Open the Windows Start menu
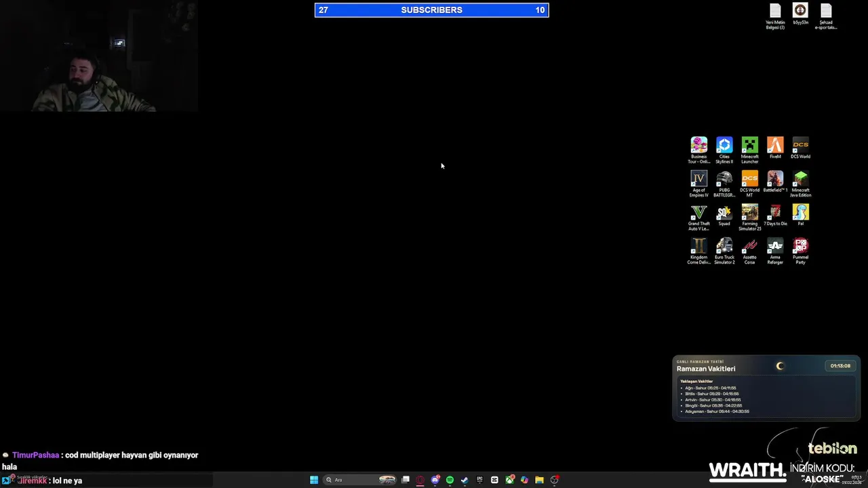This screenshot has width=868, height=488. pyautogui.click(x=314, y=480)
